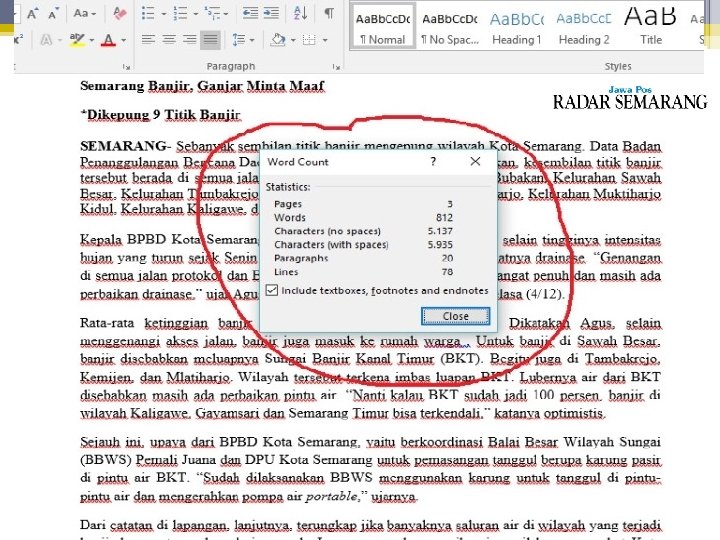720x540 pixels.
Task: Click the Bullets list icon
Action: click(x=148, y=14)
